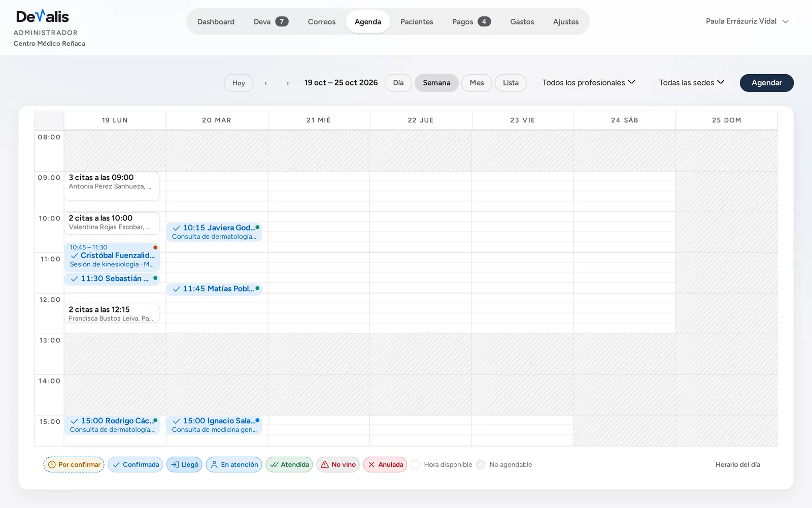Go to the previous week arrow
Viewport: 812px width, 508px height.
click(x=265, y=83)
